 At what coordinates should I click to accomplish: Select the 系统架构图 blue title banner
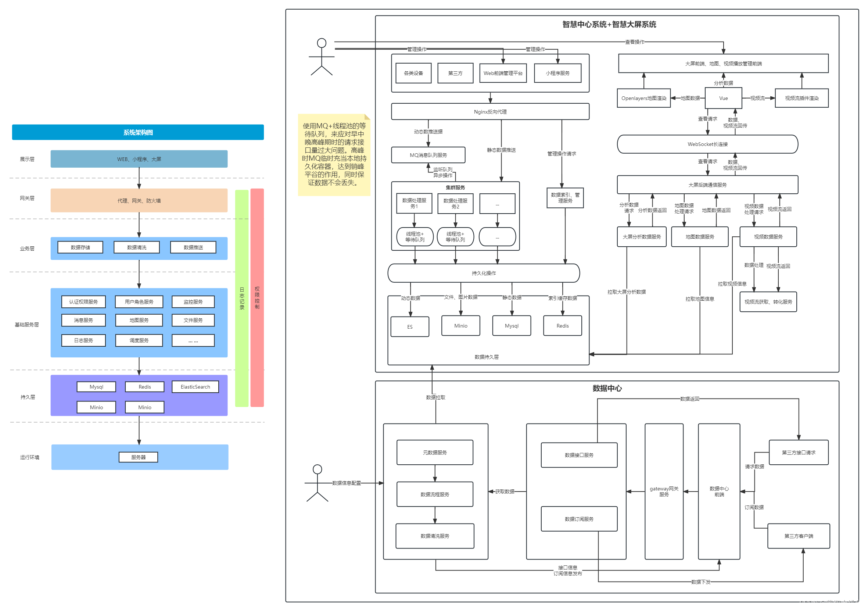(x=138, y=132)
